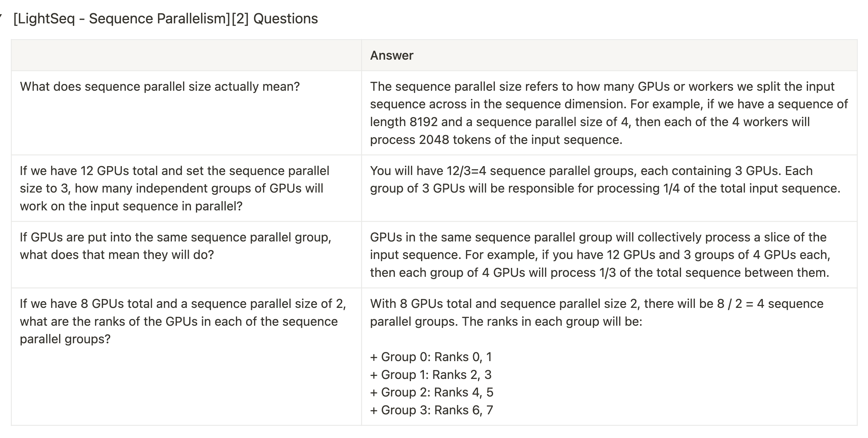Click the 'Group 0: Ranks 0, 1' line

coord(431,357)
